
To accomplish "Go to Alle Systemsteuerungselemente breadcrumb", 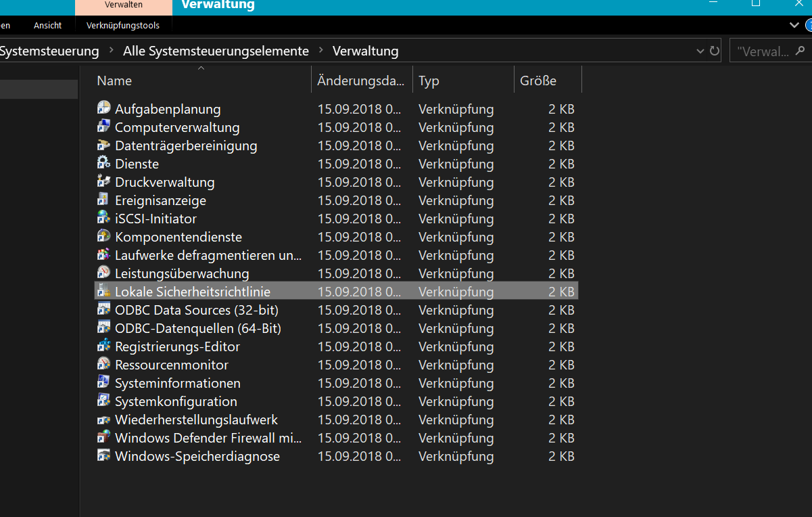I will coord(216,51).
